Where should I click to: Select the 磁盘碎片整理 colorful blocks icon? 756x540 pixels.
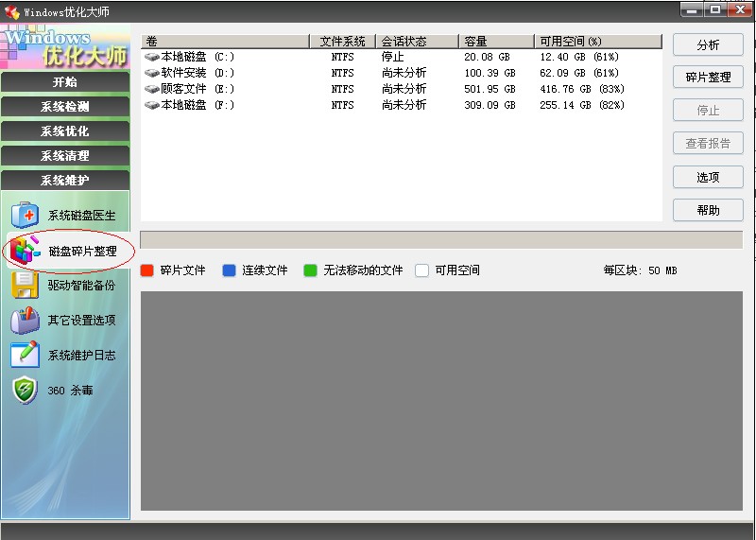(26, 250)
